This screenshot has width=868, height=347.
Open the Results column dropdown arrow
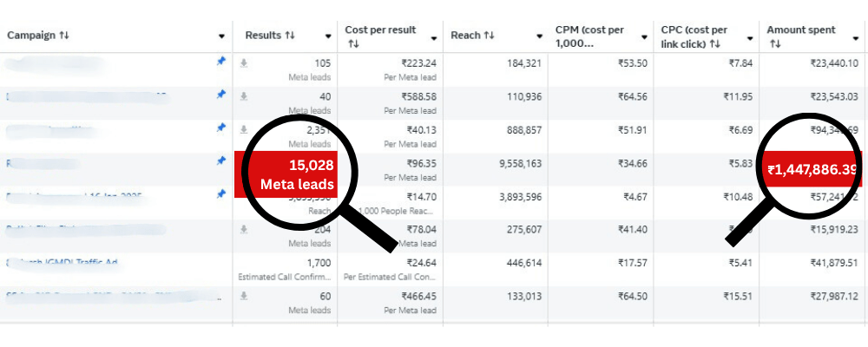coord(328,36)
